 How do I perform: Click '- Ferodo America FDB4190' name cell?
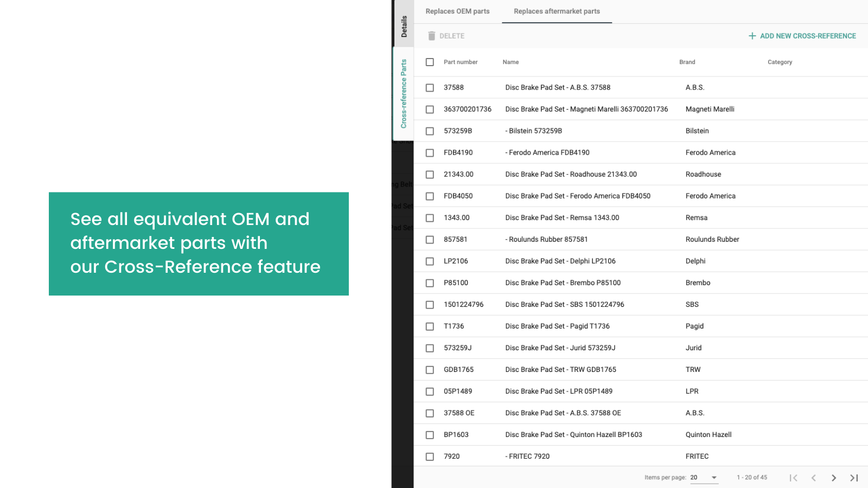(547, 152)
